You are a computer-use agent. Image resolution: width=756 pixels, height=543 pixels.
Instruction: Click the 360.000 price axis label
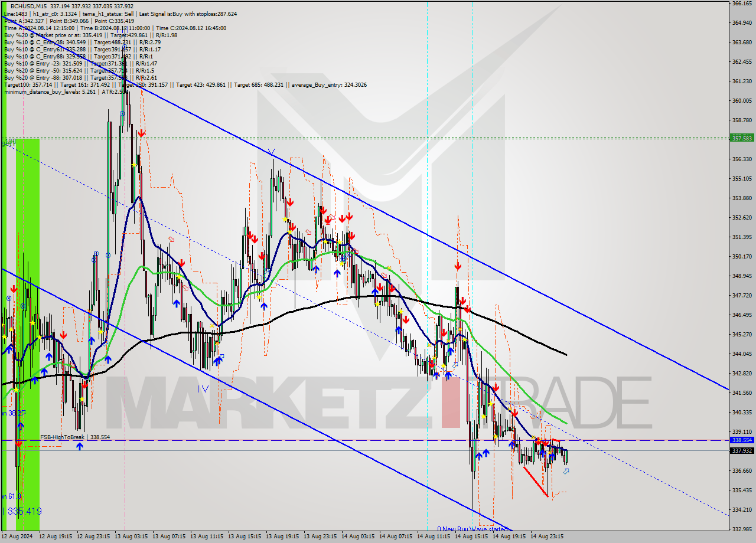coord(742,101)
